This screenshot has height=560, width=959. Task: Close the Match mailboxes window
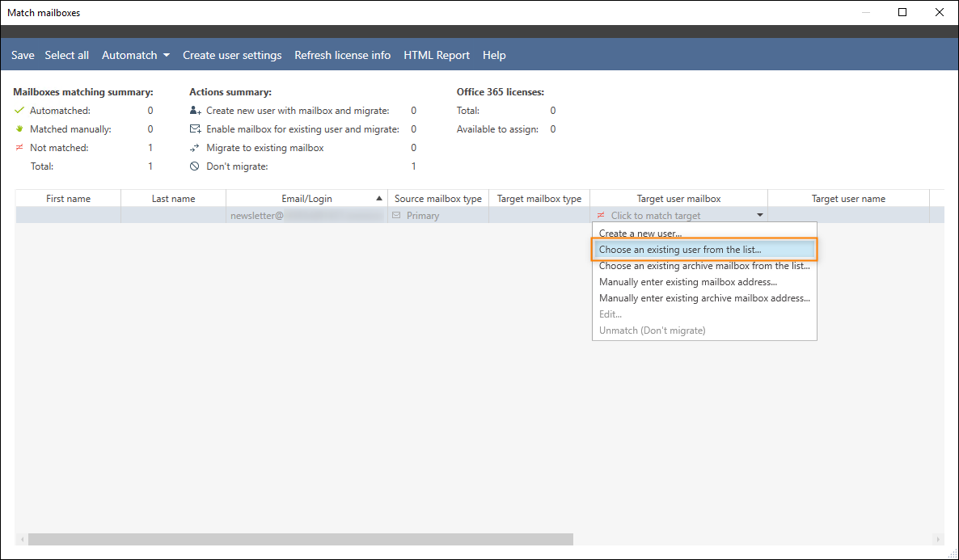tap(940, 12)
